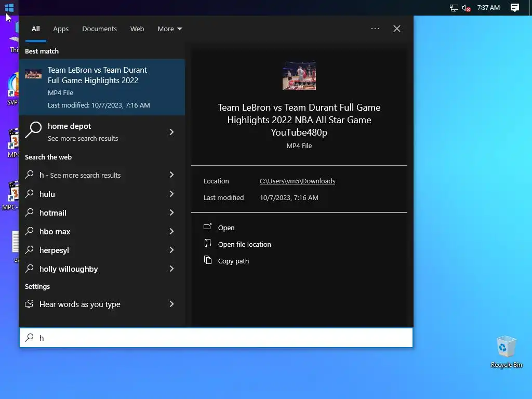This screenshot has height=399, width=532.
Task: Select 'h - See more search results'
Action: (x=102, y=175)
